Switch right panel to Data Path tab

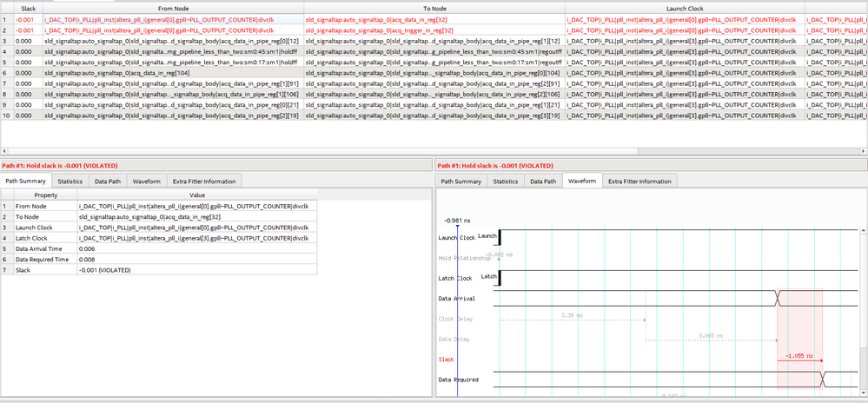pos(543,182)
